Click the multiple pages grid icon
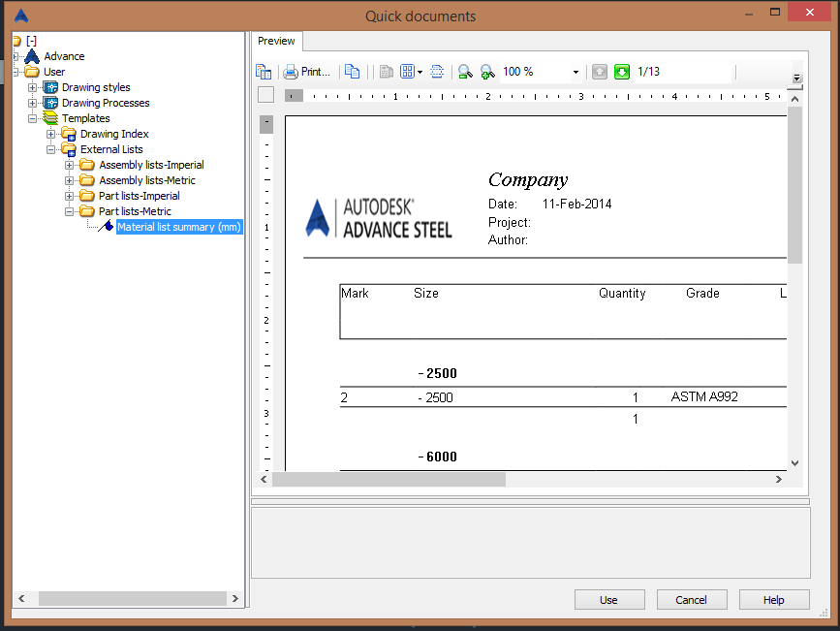Image resolution: width=840 pixels, height=631 pixels. tap(408, 72)
